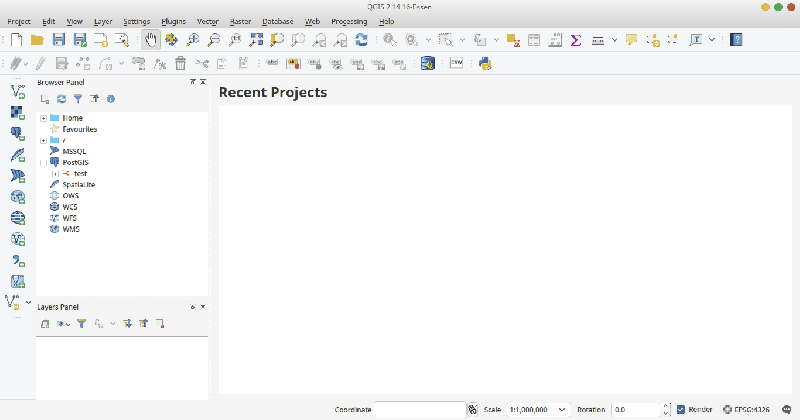Open the Scale dropdown in status bar
This screenshot has height=420, width=800.
[x=562, y=409]
